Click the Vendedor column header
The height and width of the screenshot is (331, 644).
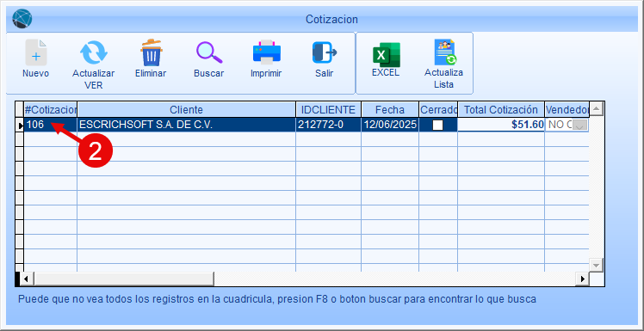[x=567, y=109]
